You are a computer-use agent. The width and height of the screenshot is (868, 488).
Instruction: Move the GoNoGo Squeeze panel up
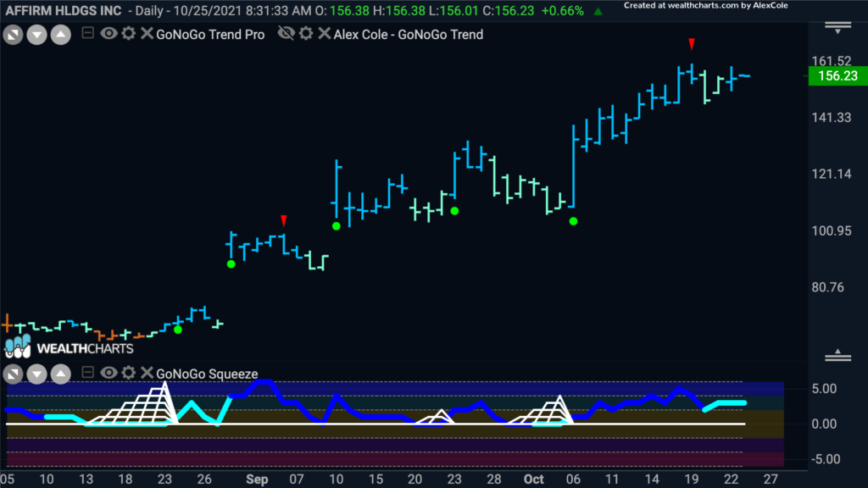coord(60,374)
